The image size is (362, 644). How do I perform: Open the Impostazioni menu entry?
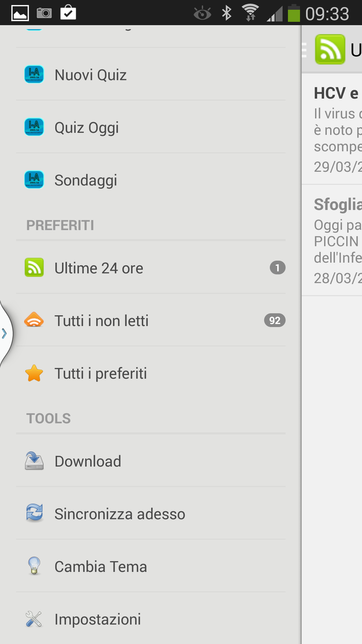click(151, 619)
